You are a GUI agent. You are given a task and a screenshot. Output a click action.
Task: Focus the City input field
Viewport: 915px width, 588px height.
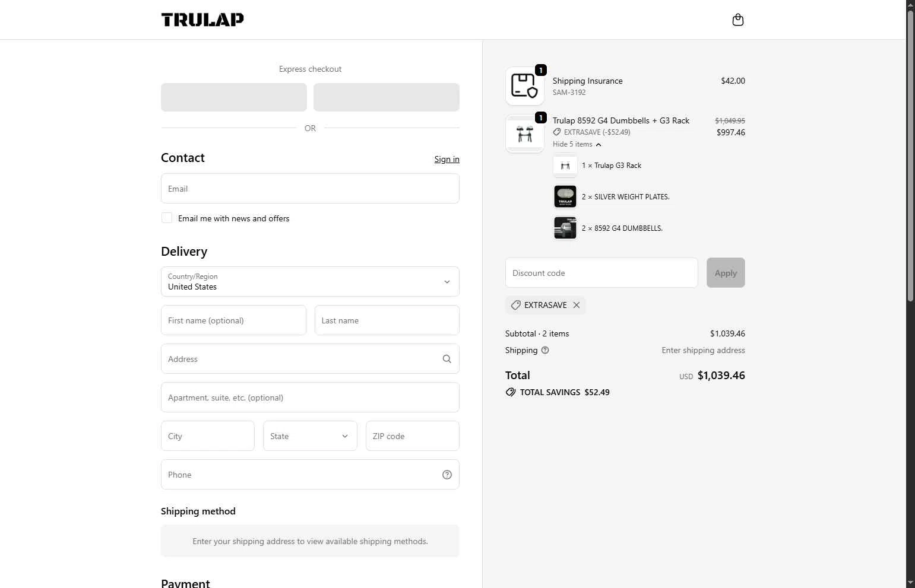(x=208, y=436)
